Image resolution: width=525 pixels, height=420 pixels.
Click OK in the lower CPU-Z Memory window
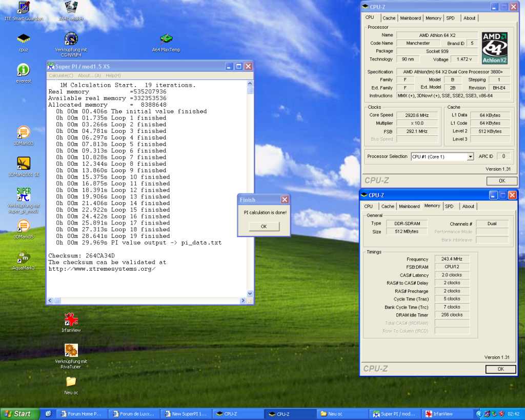pyautogui.click(x=500, y=369)
